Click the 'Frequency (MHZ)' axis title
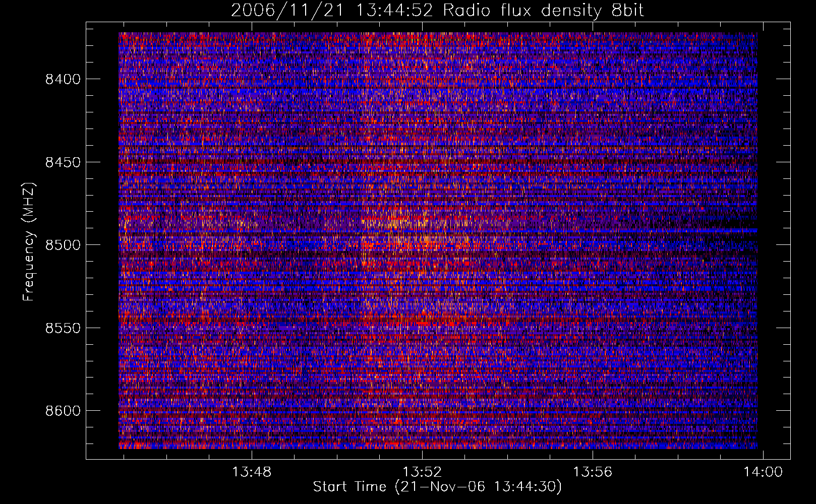The width and height of the screenshot is (816, 504). (29, 242)
